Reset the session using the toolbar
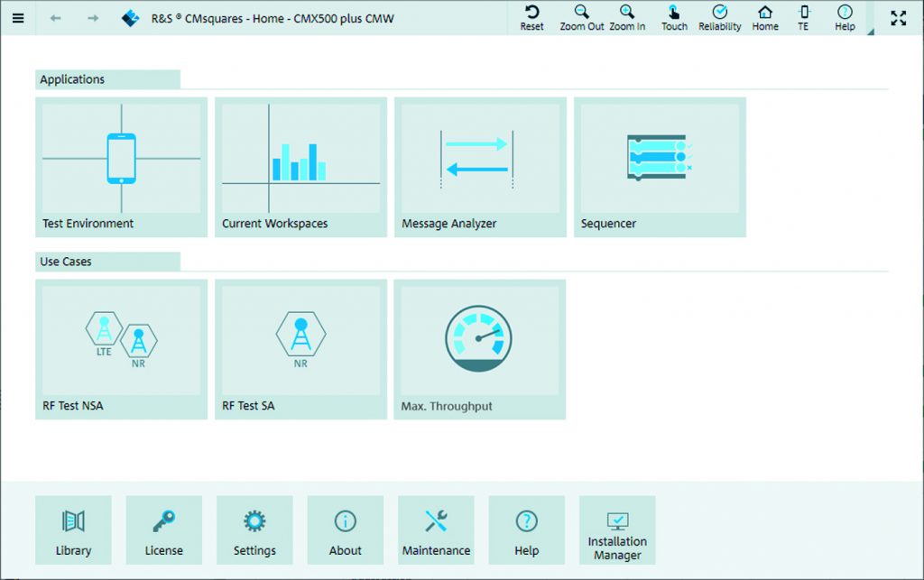 click(531, 18)
